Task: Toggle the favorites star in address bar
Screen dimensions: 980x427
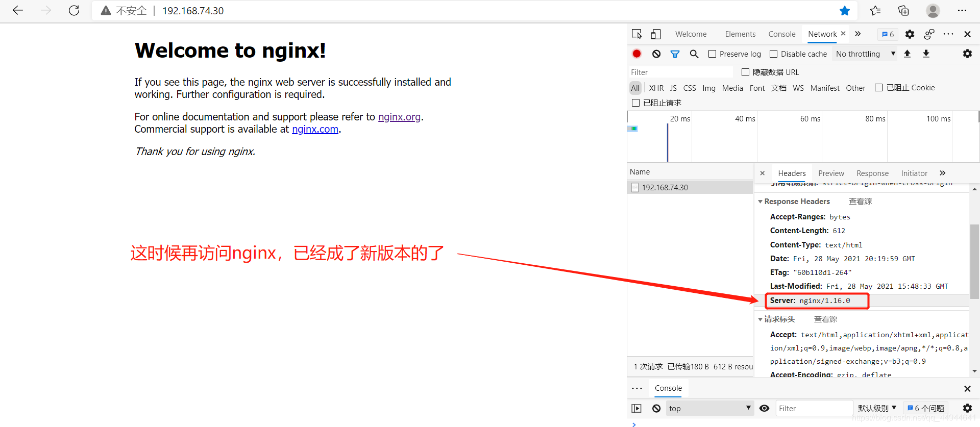Action: (x=845, y=11)
